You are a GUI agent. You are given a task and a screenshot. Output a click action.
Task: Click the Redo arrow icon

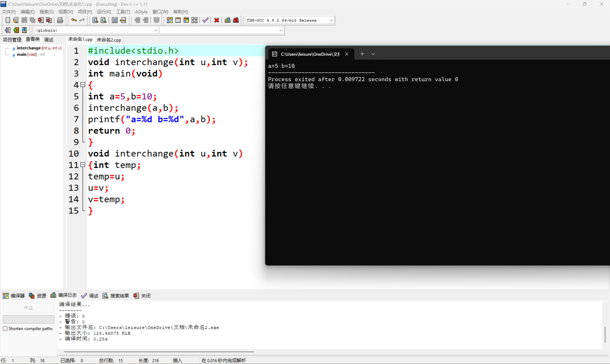82,20
